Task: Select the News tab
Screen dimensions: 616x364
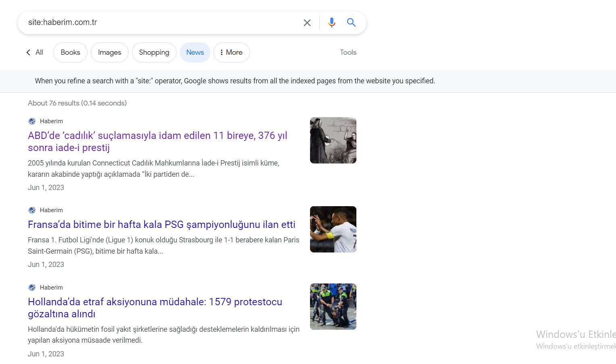Action: click(195, 52)
